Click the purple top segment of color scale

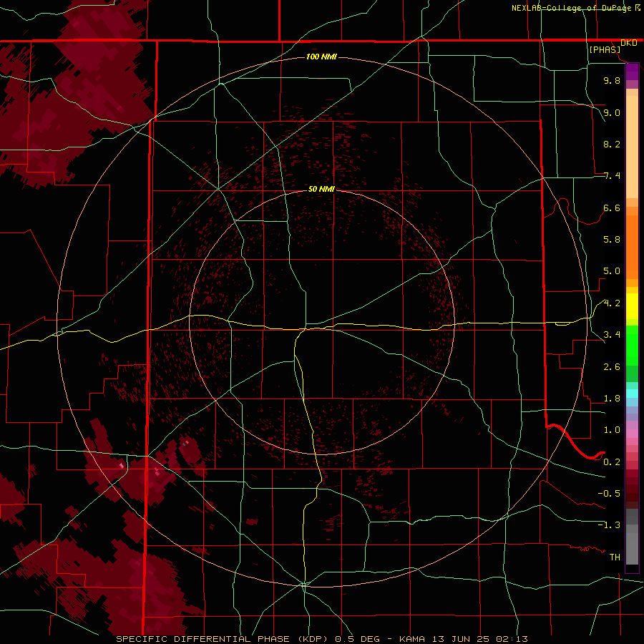[x=632, y=72]
